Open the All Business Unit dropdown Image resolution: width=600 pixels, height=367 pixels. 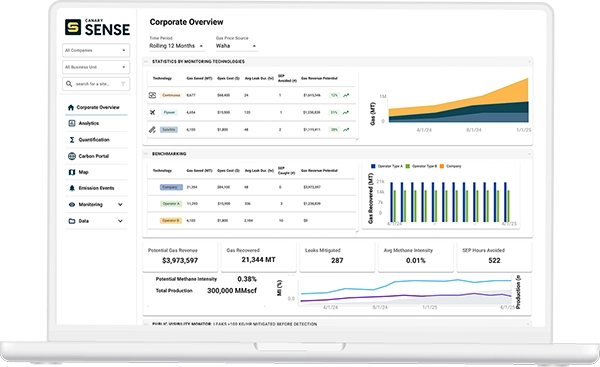pos(96,67)
